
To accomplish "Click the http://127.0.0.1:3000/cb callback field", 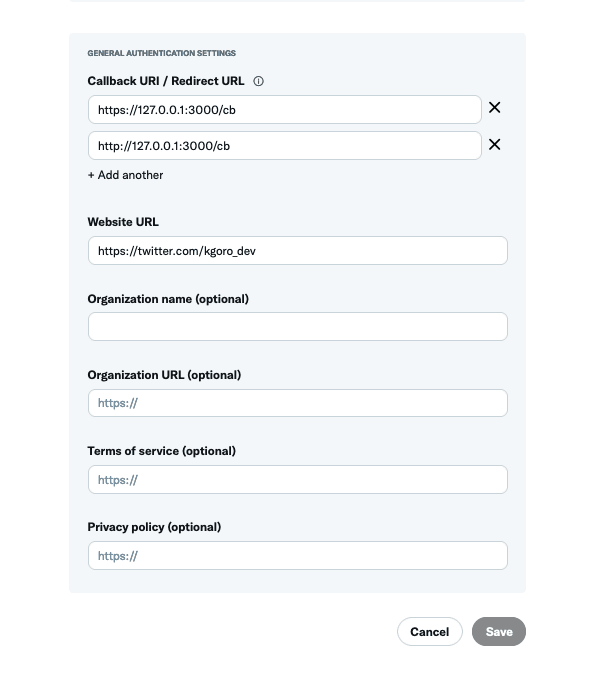I will 284,145.
